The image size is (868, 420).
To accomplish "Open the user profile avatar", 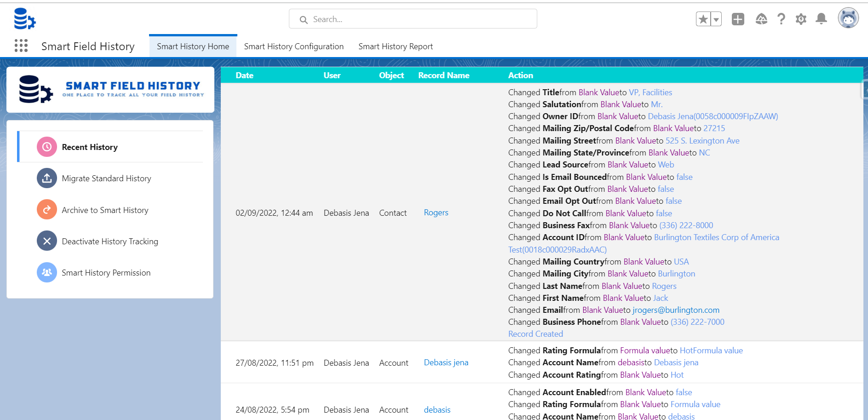I will [848, 19].
